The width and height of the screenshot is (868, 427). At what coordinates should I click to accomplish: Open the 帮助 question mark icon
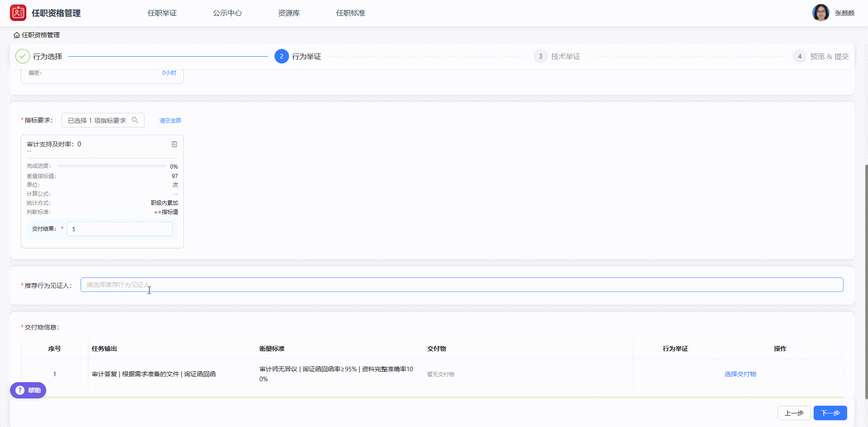[19, 390]
